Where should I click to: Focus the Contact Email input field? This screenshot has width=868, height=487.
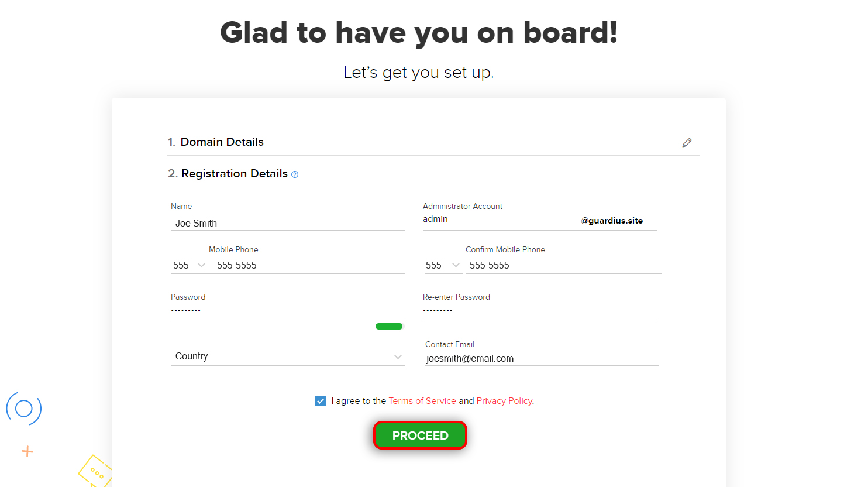[542, 359]
